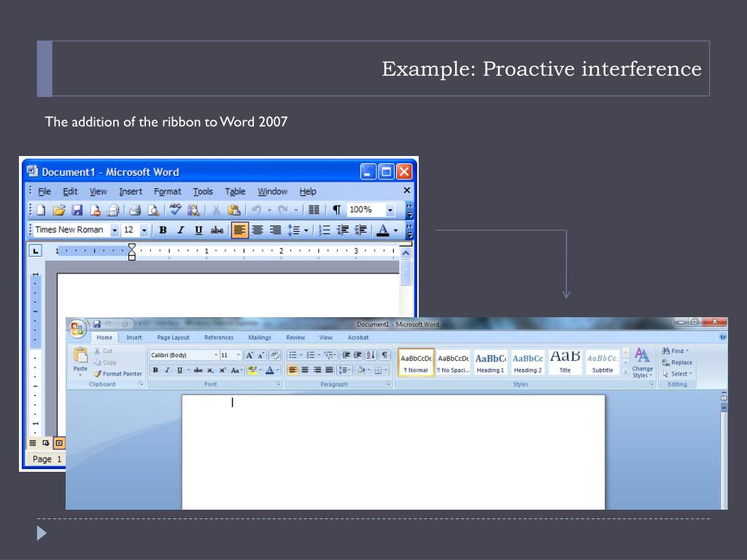The image size is (747, 560).
Task: Toggle Show/Hide ¶ in Word 2007 ribbon
Action: tap(384, 355)
